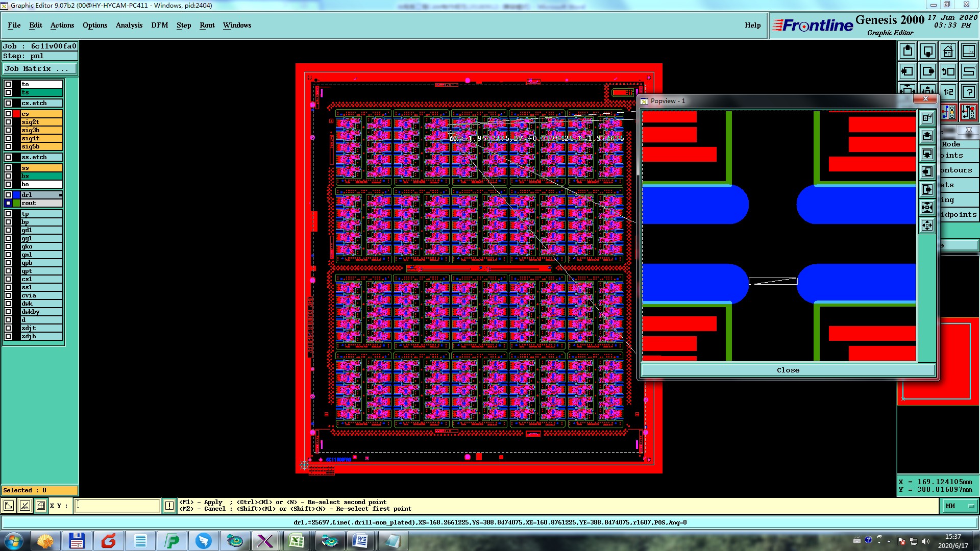Open the Job Matrix selector
This screenshot has height=551, width=980.
(40, 68)
